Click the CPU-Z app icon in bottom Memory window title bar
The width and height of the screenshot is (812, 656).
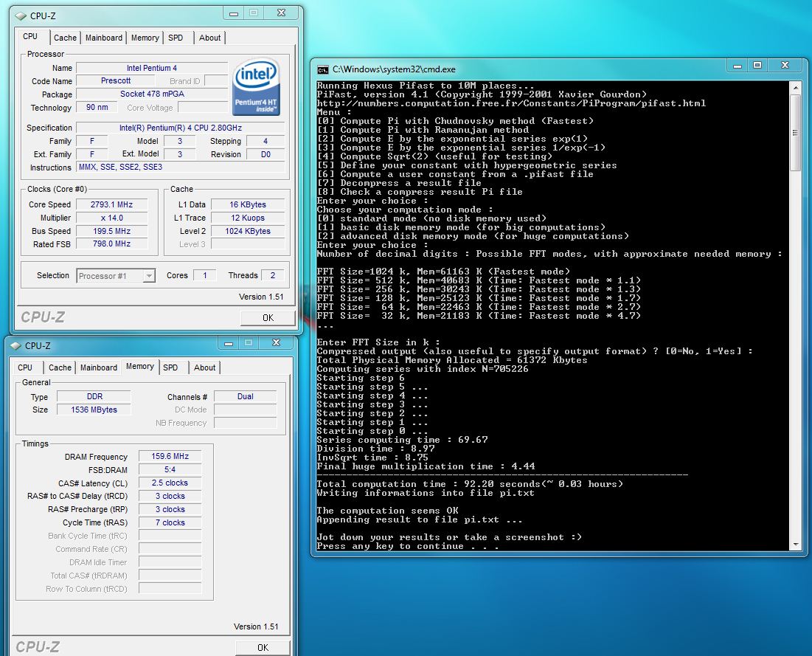[x=15, y=345]
